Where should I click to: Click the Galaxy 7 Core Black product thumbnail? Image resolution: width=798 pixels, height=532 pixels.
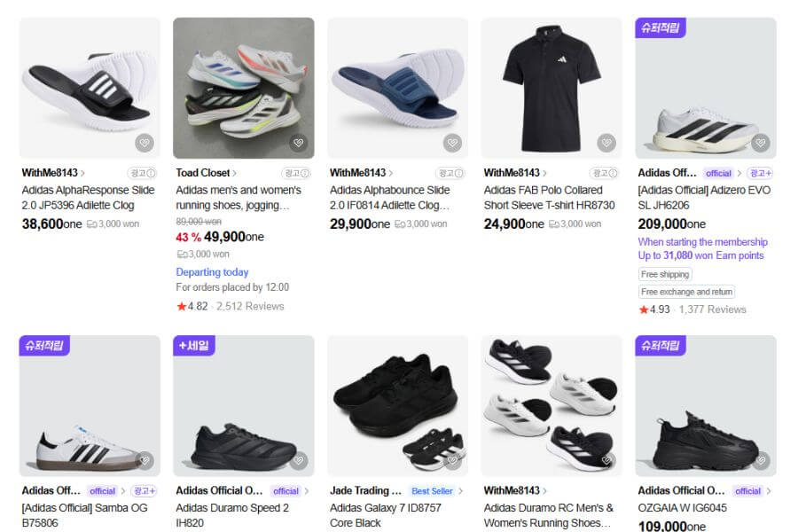point(398,402)
